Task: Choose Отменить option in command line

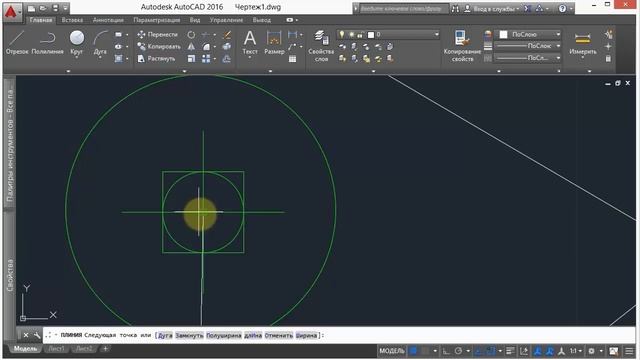Action: click(279, 336)
